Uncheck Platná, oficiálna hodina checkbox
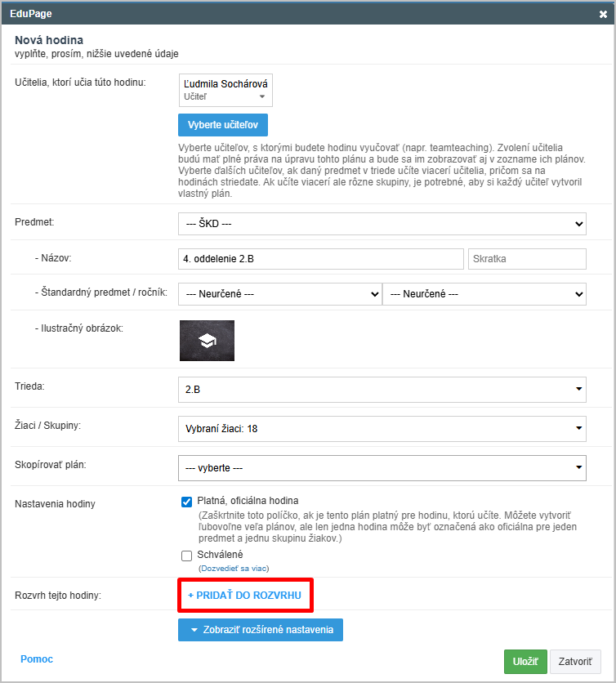This screenshot has height=683, width=616. pos(186,501)
